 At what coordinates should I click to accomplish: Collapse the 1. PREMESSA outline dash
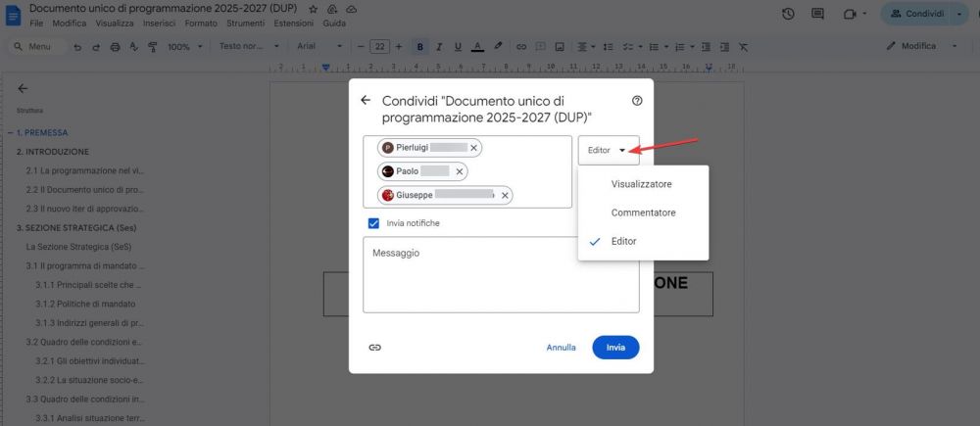(x=10, y=132)
